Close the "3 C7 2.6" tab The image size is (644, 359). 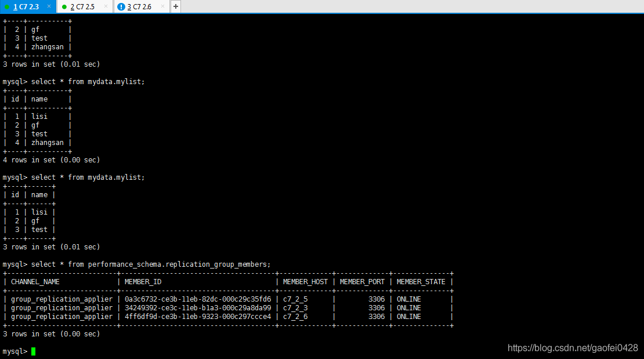[162, 6]
